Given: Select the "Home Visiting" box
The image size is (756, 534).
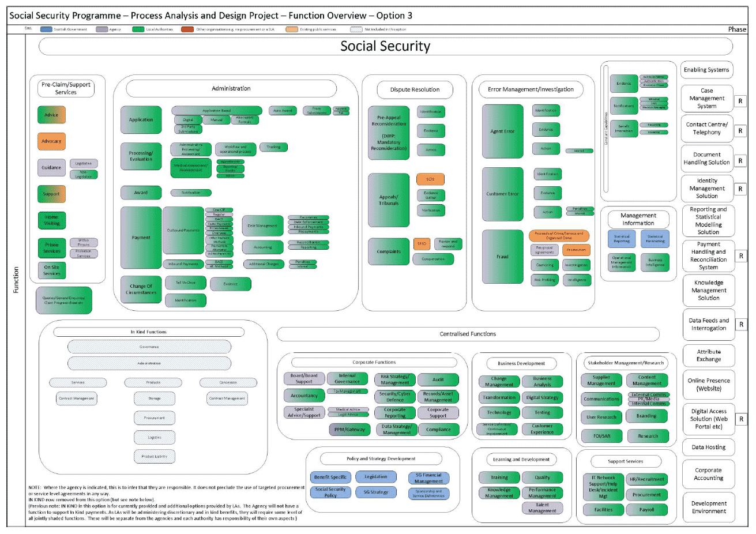Looking at the screenshot, I should 52,220.
